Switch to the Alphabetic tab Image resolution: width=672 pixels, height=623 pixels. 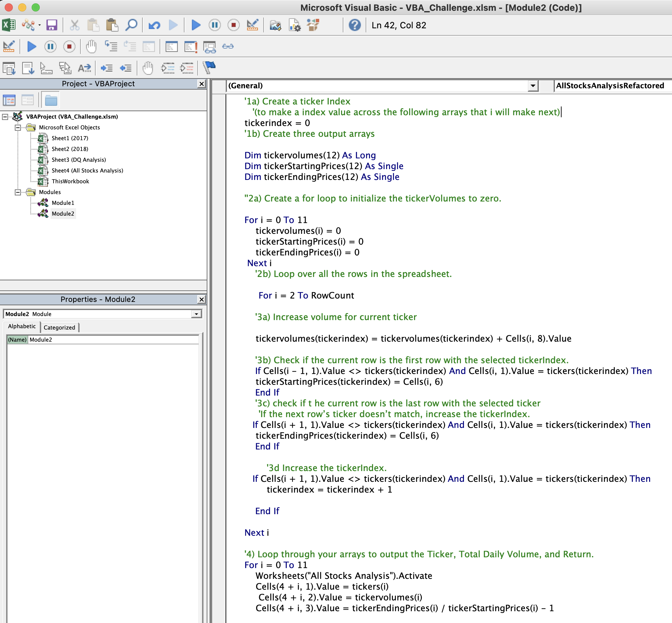click(22, 326)
